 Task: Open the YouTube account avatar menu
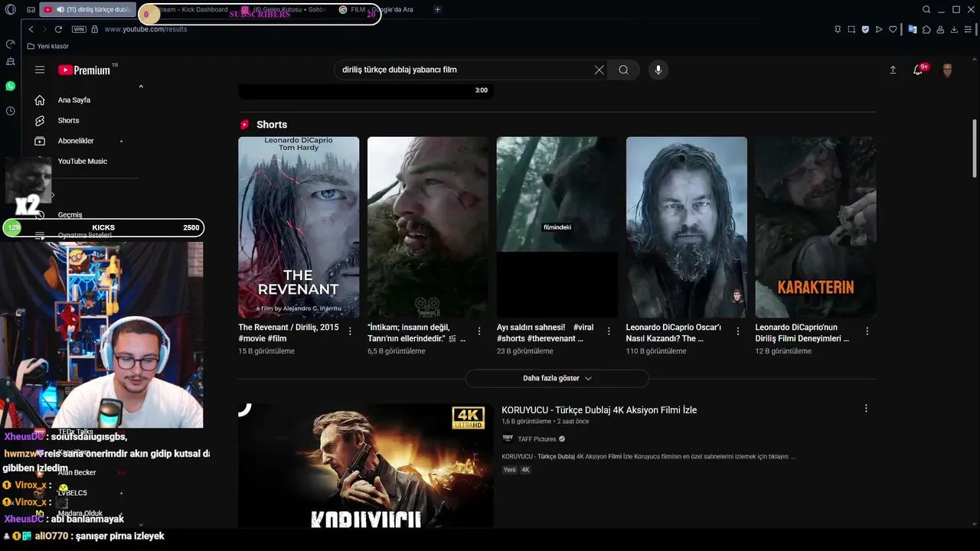coord(947,70)
